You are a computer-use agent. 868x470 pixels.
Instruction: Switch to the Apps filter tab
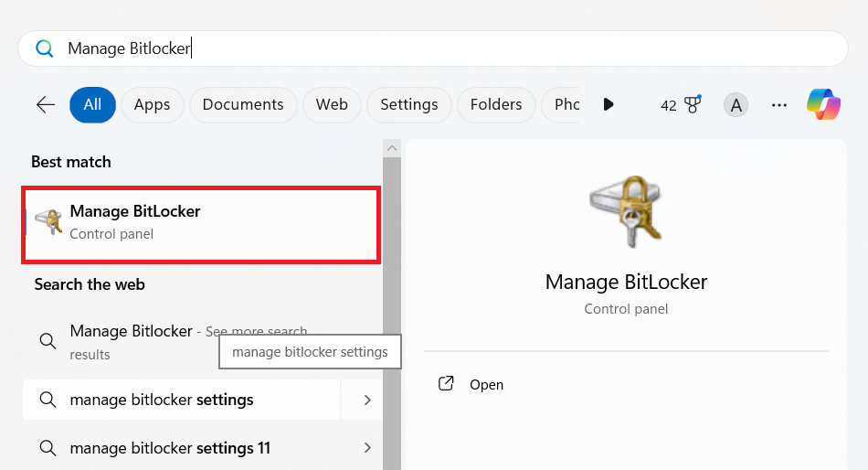click(x=153, y=105)
